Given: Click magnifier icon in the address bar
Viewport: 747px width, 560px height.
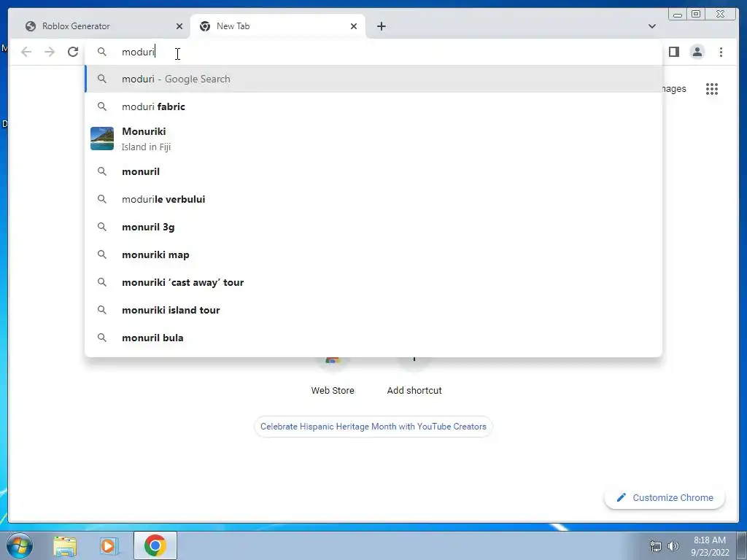Looking at the screenshot, I should point(102,52).
